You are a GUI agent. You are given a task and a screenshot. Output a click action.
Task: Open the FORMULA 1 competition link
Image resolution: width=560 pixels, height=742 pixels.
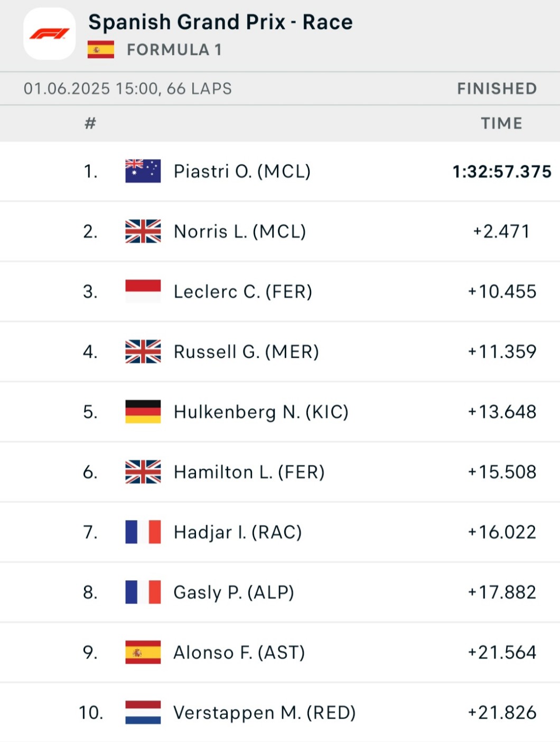pyautogui.click(x=174, y=50)
